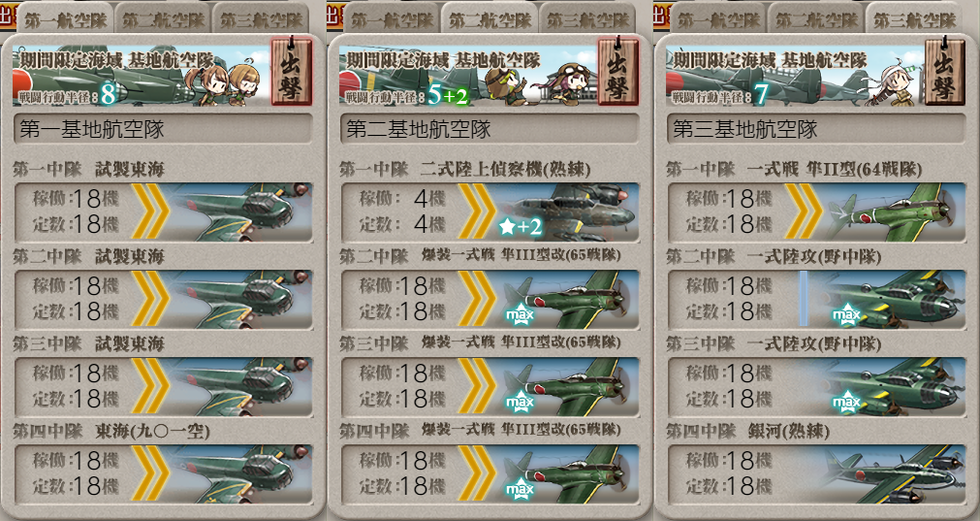Click yellow chevrons of second base fourth squadron
This screenshot has width=980, height=521.
coord(477,474)
